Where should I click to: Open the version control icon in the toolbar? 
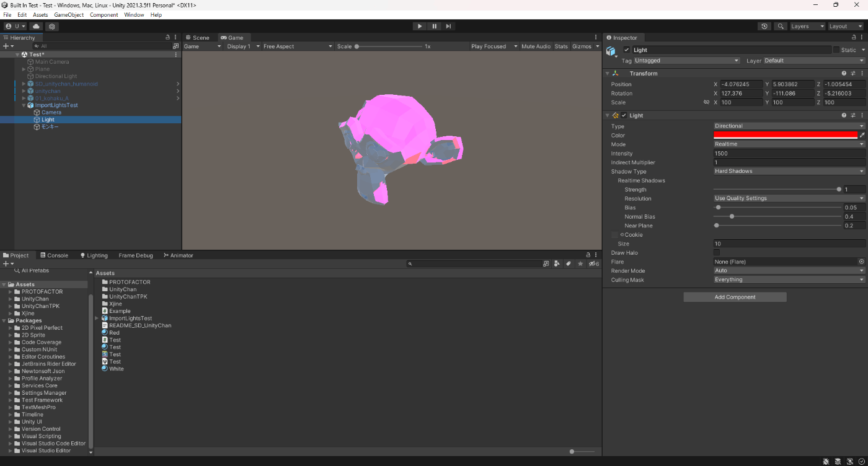pos(52,26)
